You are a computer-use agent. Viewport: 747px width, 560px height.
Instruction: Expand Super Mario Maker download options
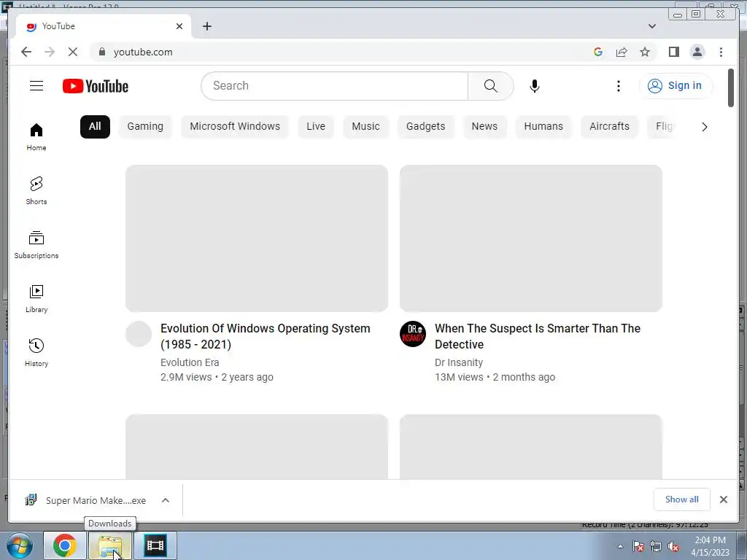click(x=166, y=500)
